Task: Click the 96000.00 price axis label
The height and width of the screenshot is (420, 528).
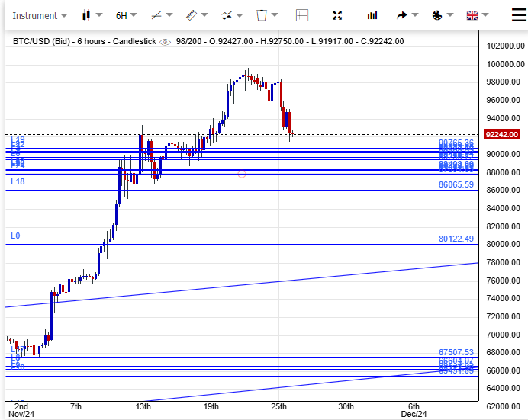Action: tap(504, 100)
